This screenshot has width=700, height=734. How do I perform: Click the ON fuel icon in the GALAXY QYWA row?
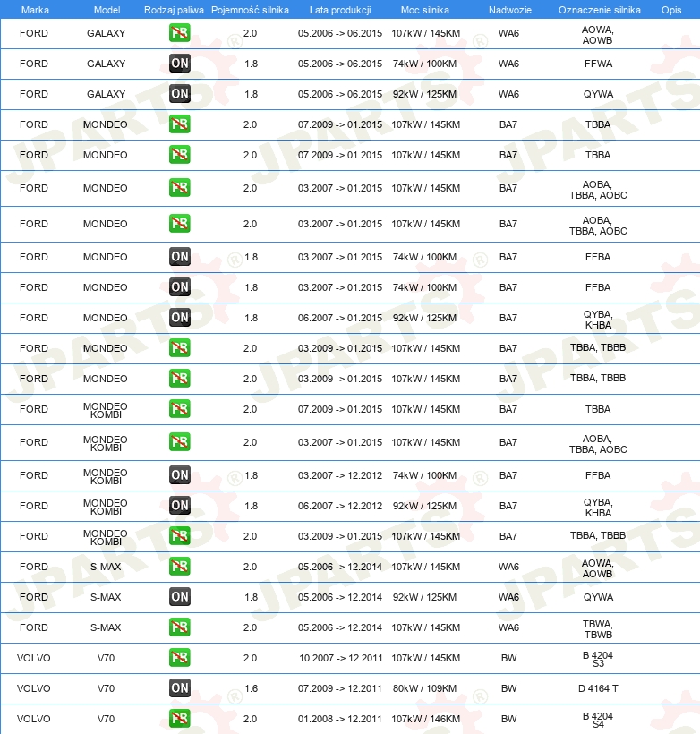[180, 94]
